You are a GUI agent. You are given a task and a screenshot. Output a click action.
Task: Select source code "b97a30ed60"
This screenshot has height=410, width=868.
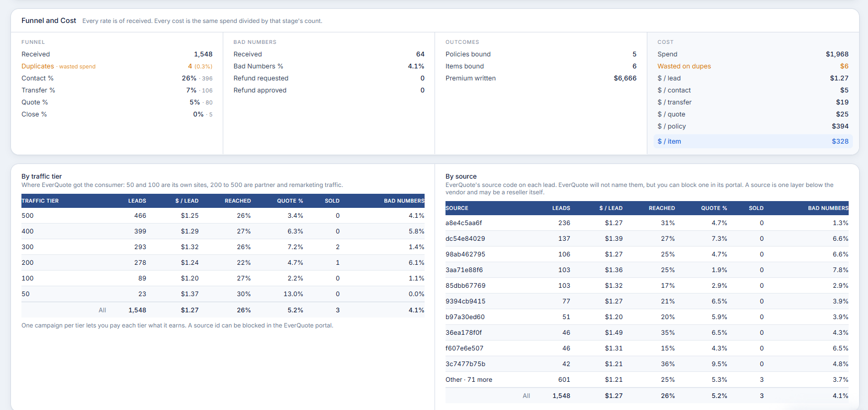pyautogui.click(x=465, y=317)
